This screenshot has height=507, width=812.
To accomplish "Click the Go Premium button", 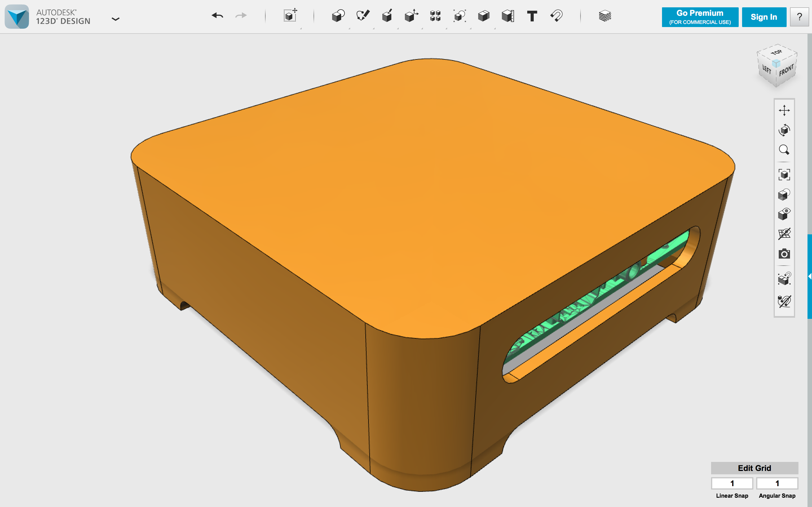I will [x=700, y=17].
